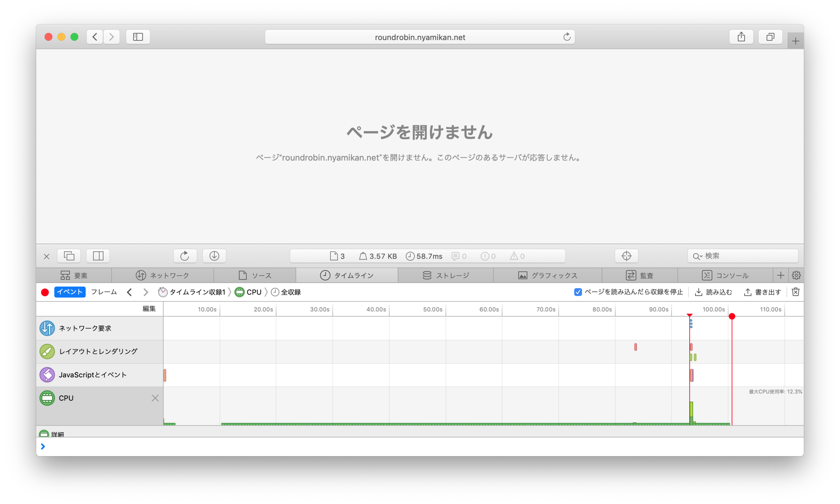Image resolution: width=840 pixels, height=504 pixels.
Task: Click the console prompt chevron
Action: [43, 446]
